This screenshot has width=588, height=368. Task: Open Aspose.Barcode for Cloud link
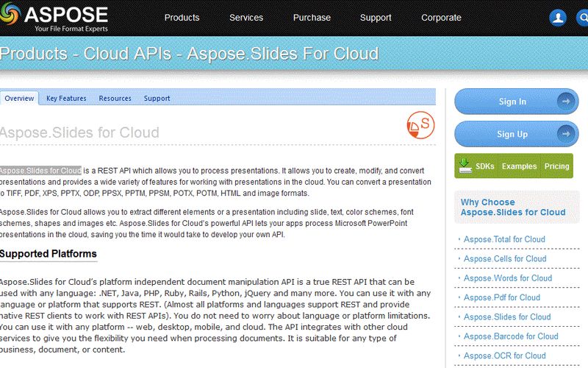(511, 336)
